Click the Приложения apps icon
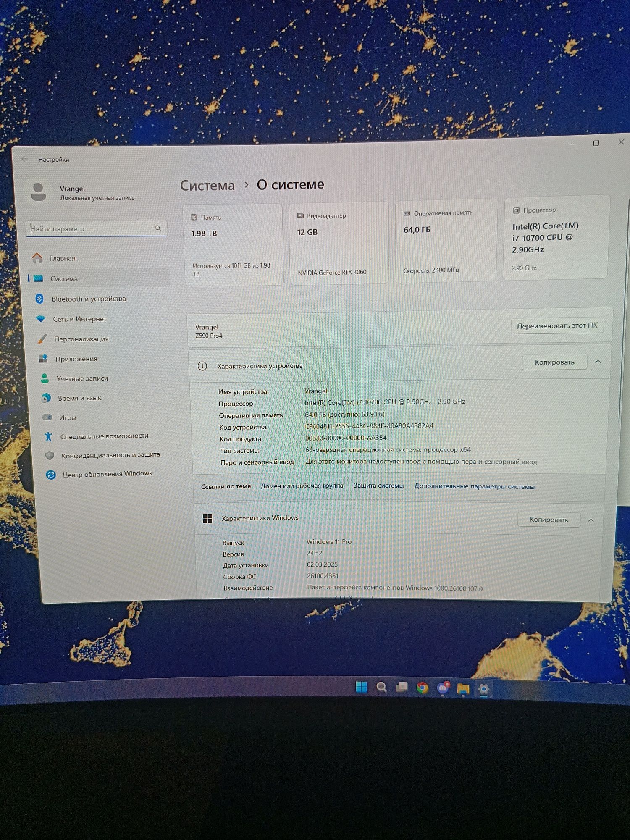 [43, 358]
